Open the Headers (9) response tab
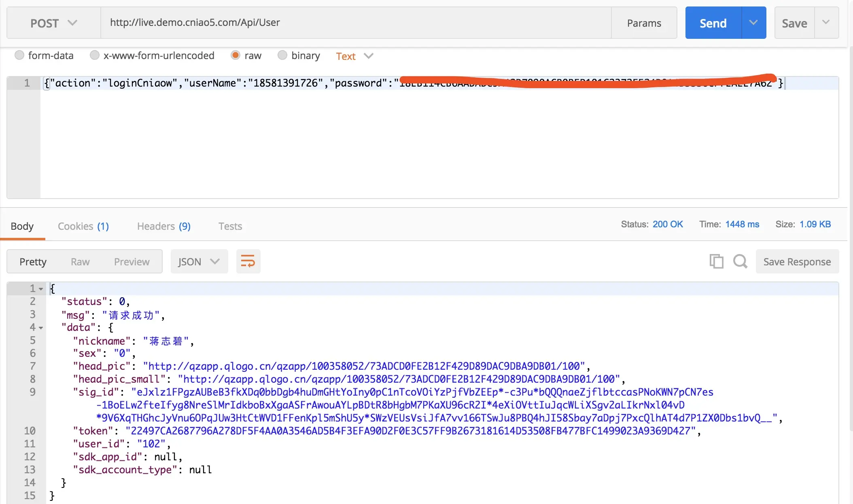 pyautogui.click(x=163, y=226)
